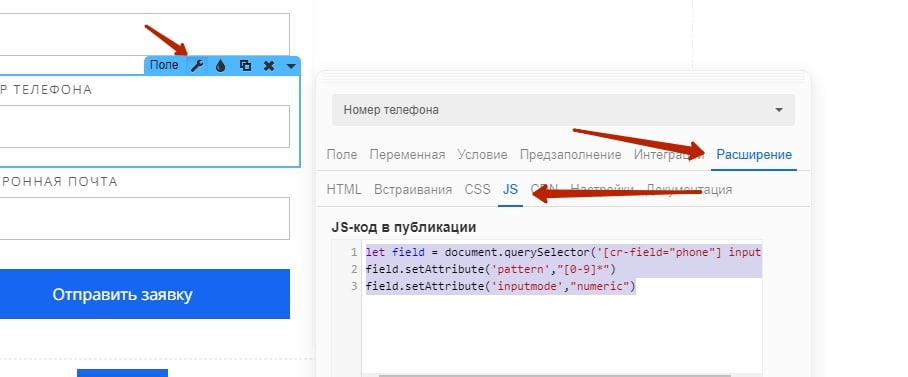Image resolution: width=908 pixels, height=377 pixels.
Task: Select the CSS sub-tab
Action: [477, 189]
